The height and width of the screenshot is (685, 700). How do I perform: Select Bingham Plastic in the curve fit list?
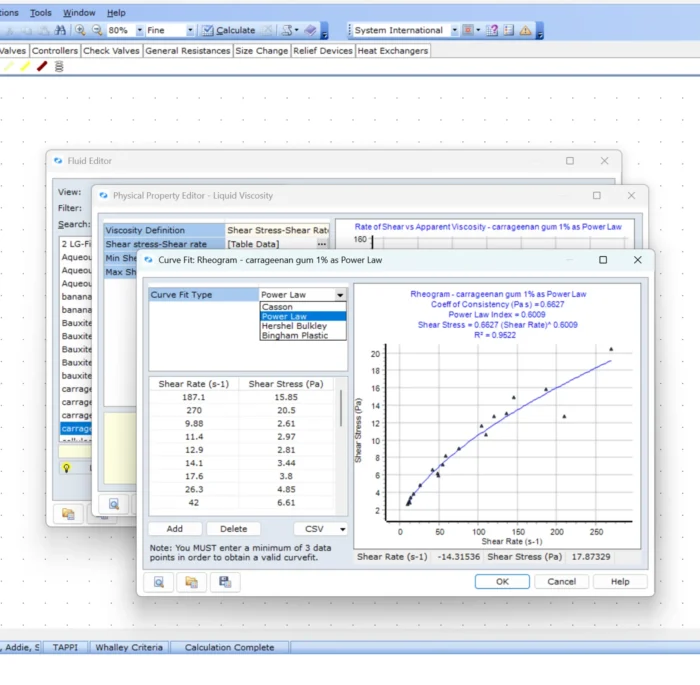click(303, 335)
